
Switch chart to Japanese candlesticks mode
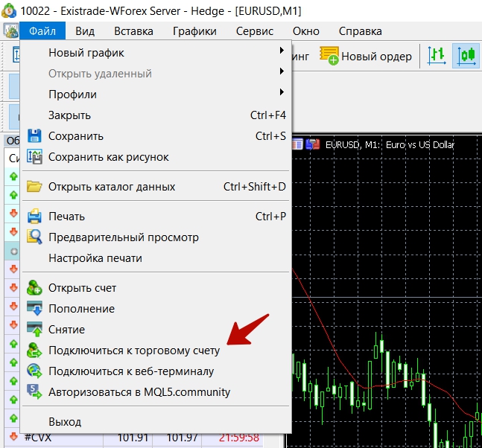pos(466,56)
